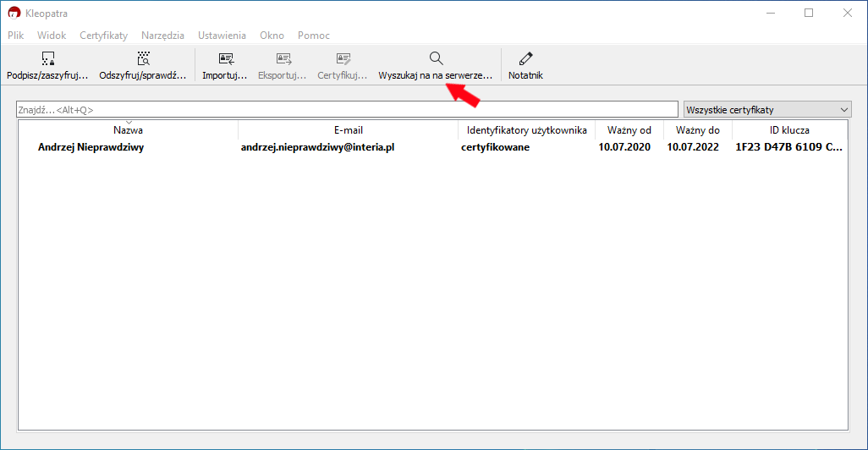Open the Plik menu
868x450 pixels.
point(15,35)
